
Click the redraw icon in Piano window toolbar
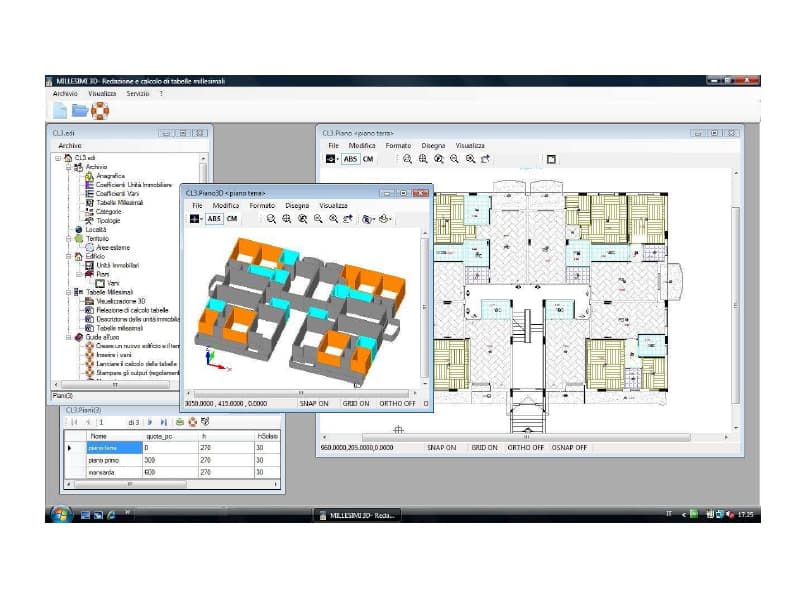485,159
